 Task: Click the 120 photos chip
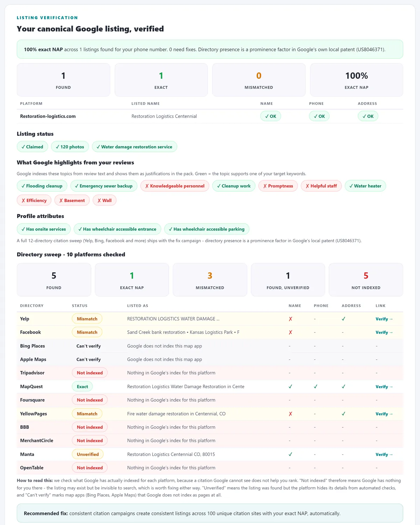[x=70, y=147]
